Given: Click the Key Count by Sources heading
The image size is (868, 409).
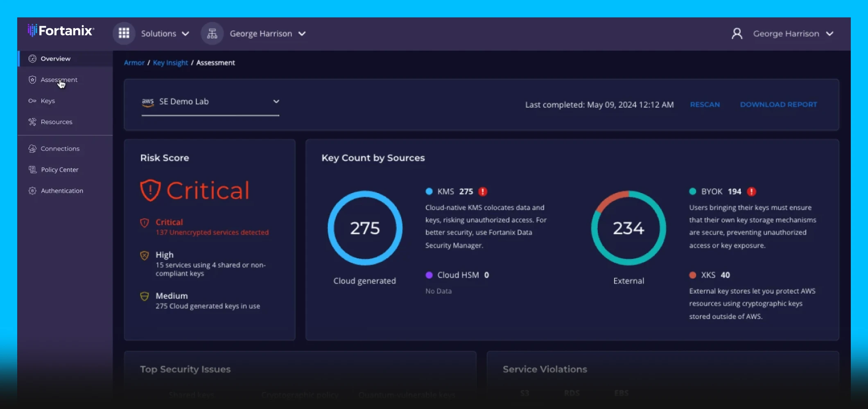Looking at the screenshot, I should coord(373,158).
